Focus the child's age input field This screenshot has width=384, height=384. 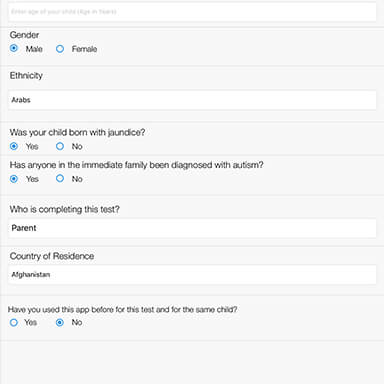[192, 12]
